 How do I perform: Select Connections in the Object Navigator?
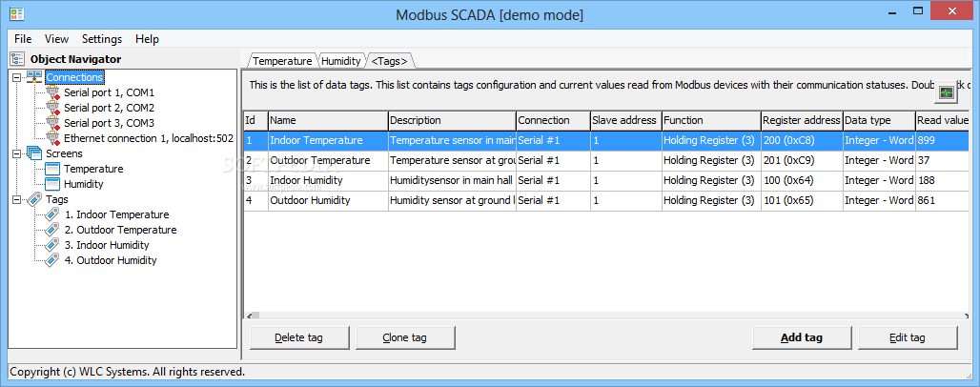coord(74,77)
